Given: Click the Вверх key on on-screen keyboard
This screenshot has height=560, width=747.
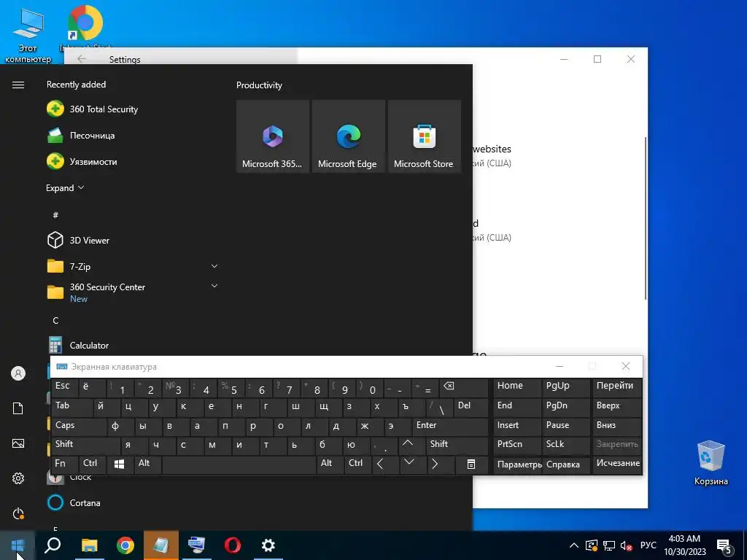Looking at the screenshot, I should pos(617,407).
